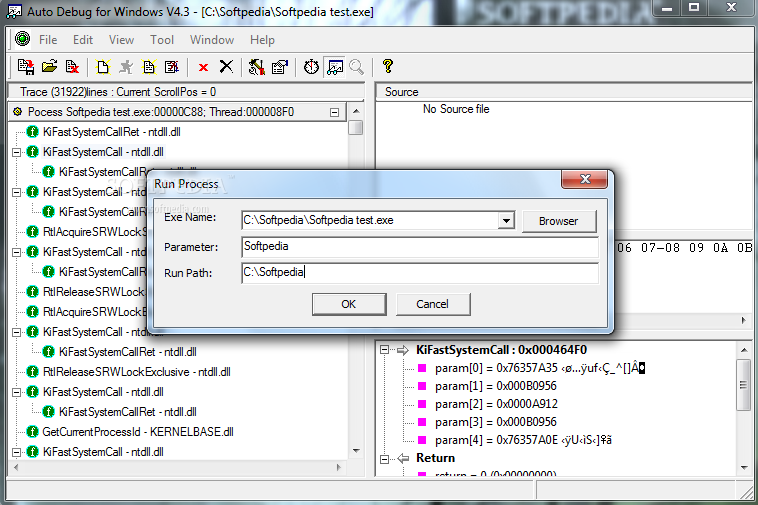Select param[2] = 0x0000A912 row
758x505 pixels.
click(x=496, y=404)
